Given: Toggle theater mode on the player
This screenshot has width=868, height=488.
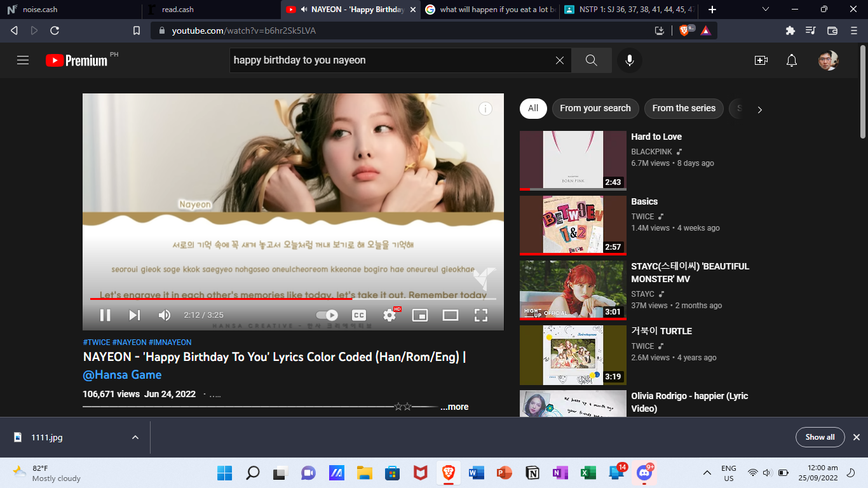Looking at the screenshot, I should coord(451,315).
